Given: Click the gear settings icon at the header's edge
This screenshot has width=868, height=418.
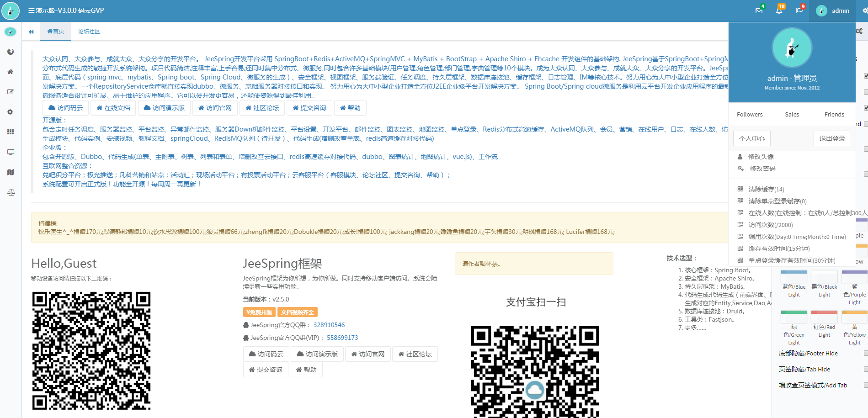Looking at the screenshot, I should point(865,11).
